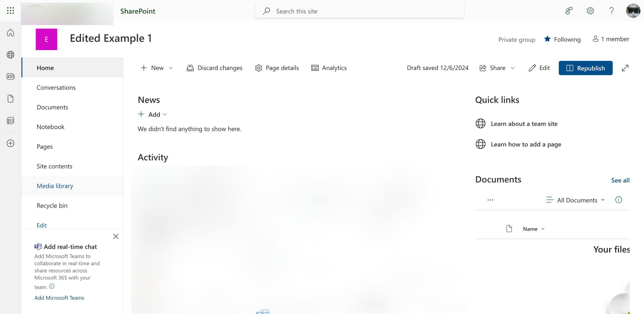Image resolution: width=644 pixels, height=314 pixels.
Task: Switch the All Documents view dropdown
Action: [x=576, y=200]
